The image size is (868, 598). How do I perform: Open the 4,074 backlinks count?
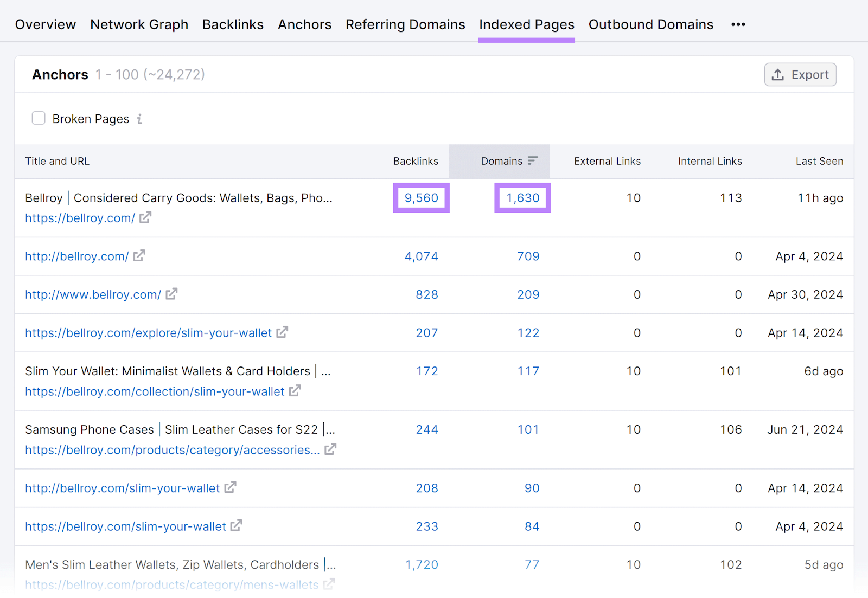coord(421,256)
